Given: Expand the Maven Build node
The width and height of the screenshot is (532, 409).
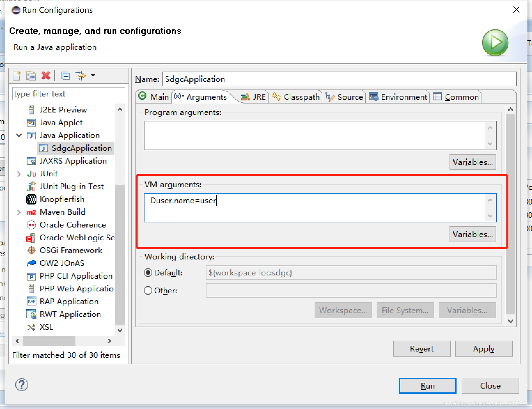Looking at the screenshot, I should pyautogui.click(x=18, y=212).
